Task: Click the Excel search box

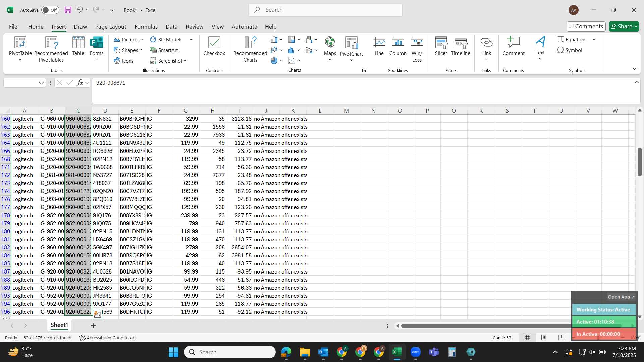Action: (325, 10)
